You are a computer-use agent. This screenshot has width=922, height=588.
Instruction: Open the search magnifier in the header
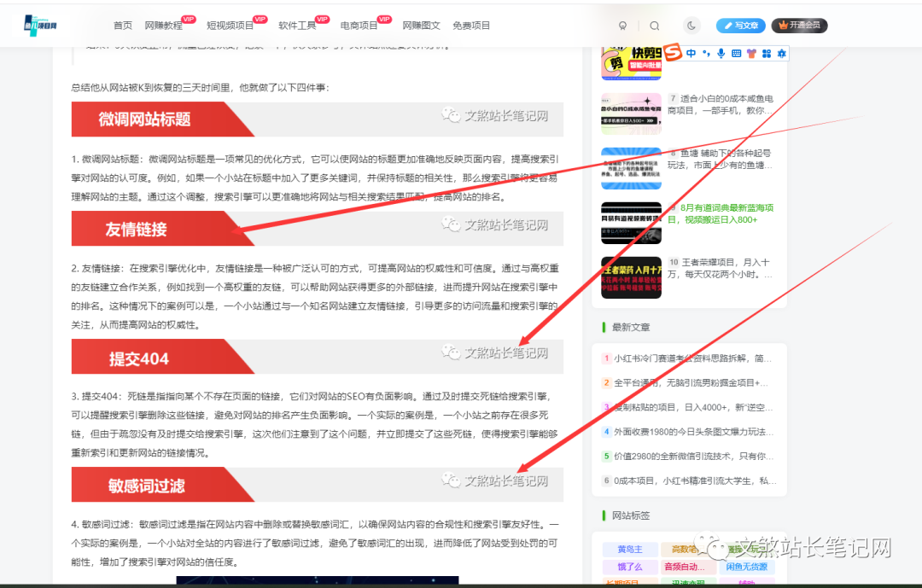[x=653, y=26]
